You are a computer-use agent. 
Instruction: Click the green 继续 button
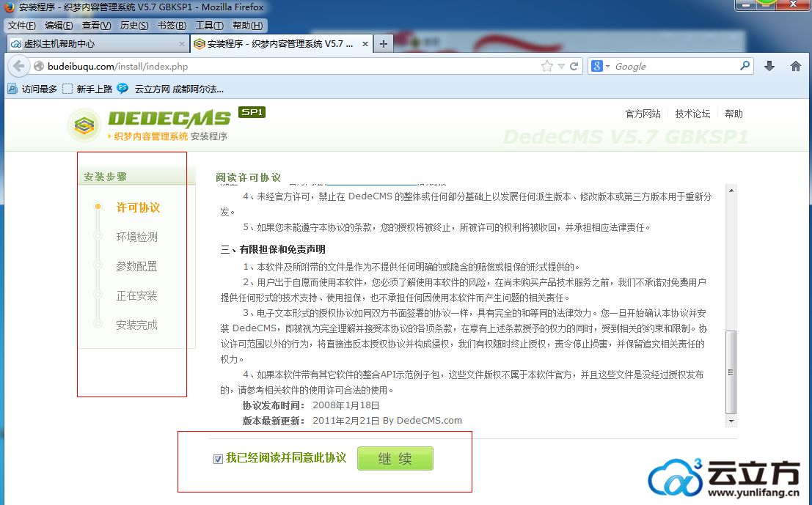pos(395,458)
